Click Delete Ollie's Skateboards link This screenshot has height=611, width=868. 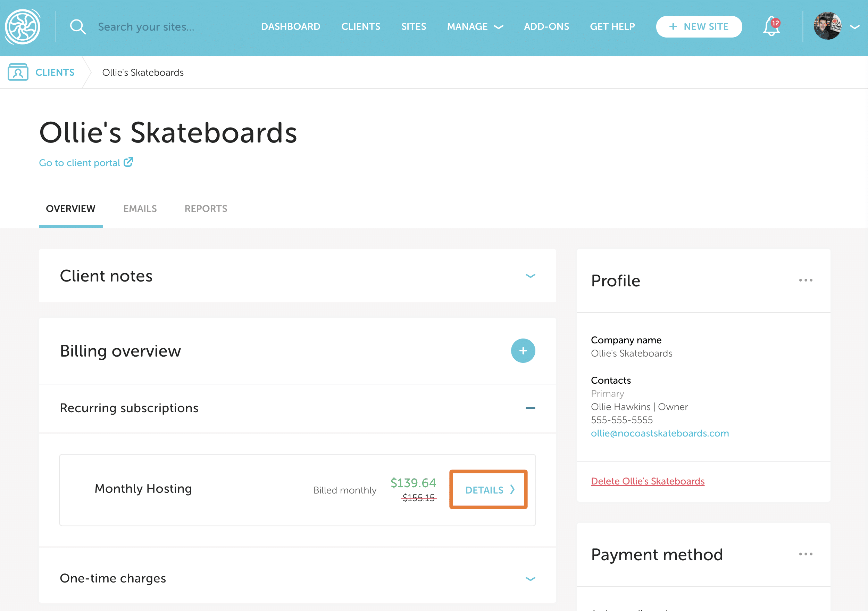click(647, 481)
